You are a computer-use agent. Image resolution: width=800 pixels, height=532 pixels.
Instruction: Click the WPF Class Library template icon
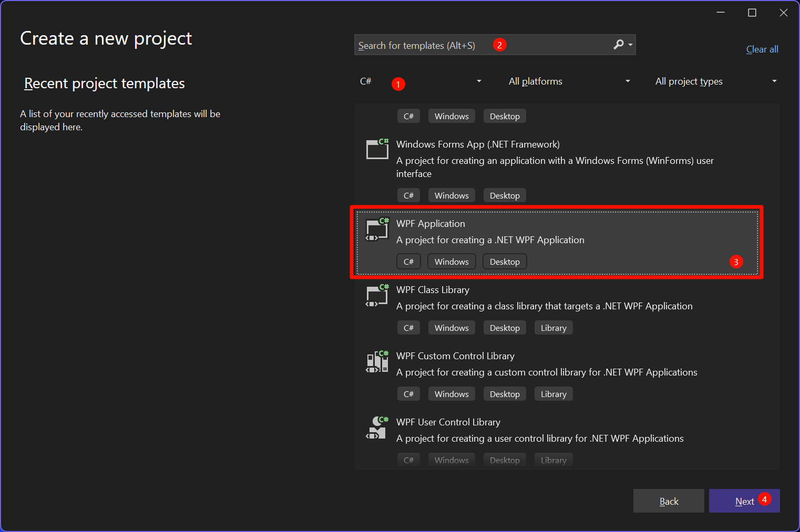tap(377, 296)
